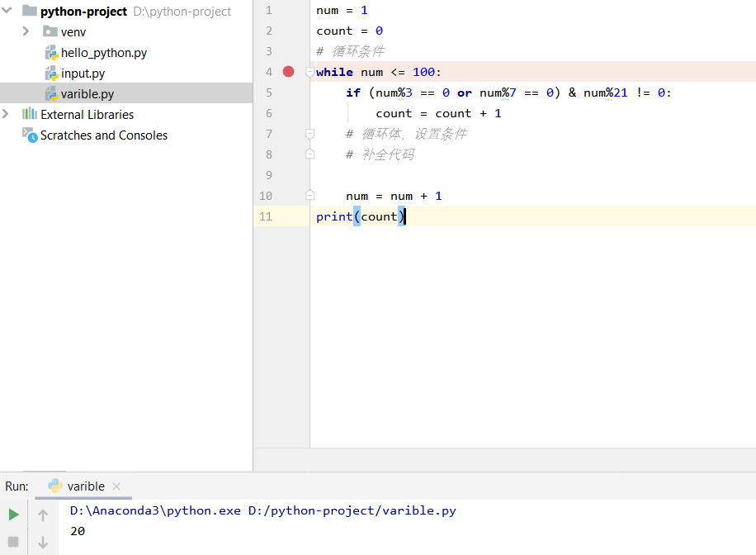
Task: Click 'count = 0' on line 2
Action: (x=350, y=31)
